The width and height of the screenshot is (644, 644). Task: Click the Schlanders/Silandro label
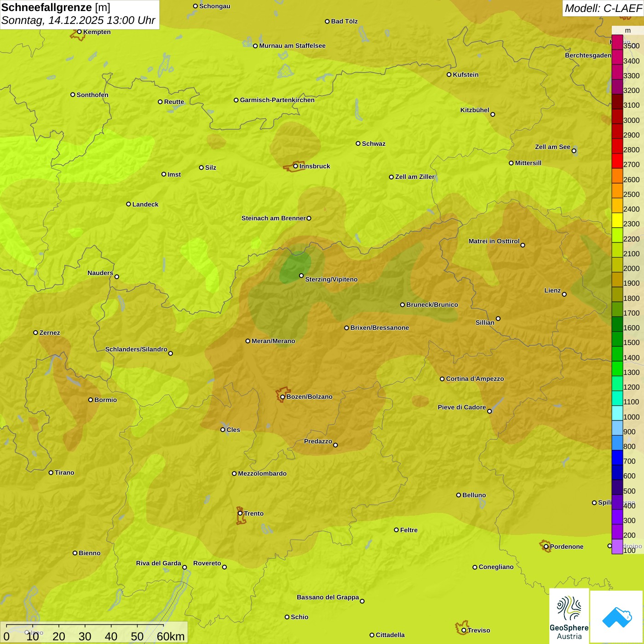point(136,349)
